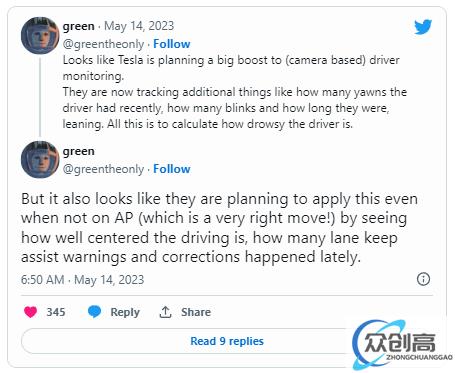Click the 345 likes count
The image size is (455, 373).
pyautogui.click(x=56, y=312)
